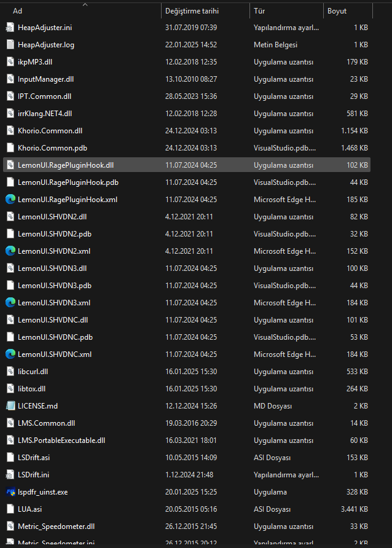Click date 12.12.2024 15:26 of LICENSE.md
This screenshot has height=548, width=392.
tap(191, 405)
